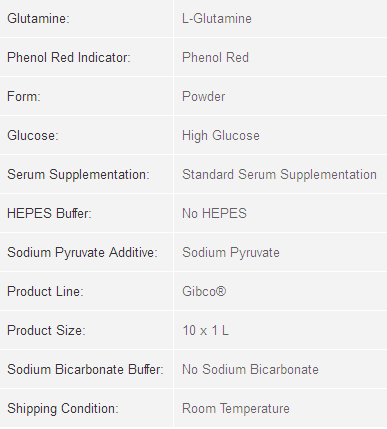Select the HEPES Buffer label
Screen dimensions: 387x429
(x=49, y=213)
